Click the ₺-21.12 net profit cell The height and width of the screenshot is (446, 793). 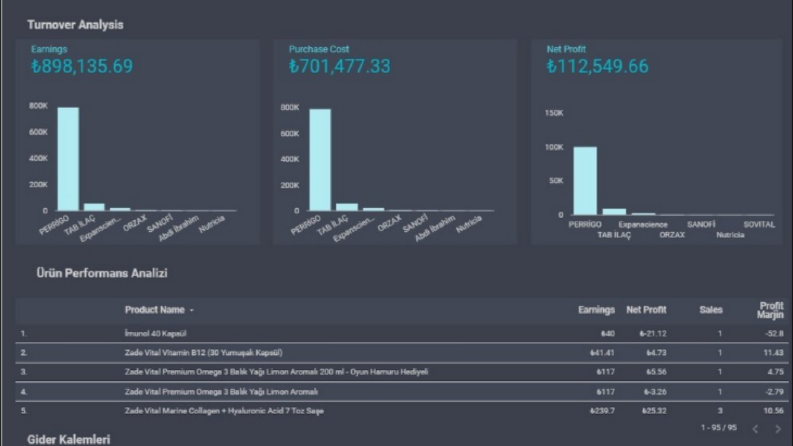653,334
